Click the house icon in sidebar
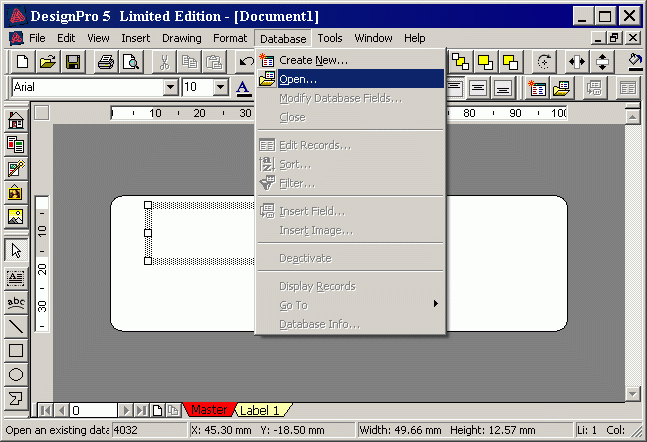The height and width of the screenshot is (442, 647). coord(16,121)
